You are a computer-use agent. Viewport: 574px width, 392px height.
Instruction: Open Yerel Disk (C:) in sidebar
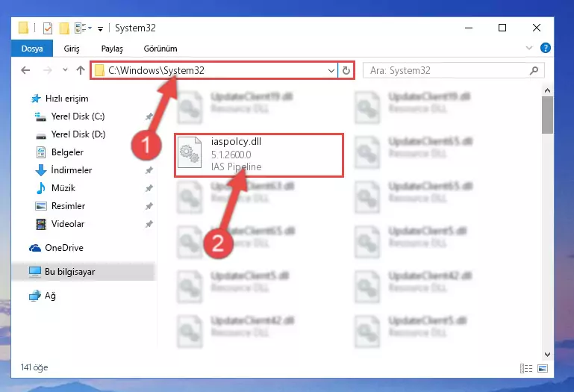pyautogui.click(x=78, y=116)
